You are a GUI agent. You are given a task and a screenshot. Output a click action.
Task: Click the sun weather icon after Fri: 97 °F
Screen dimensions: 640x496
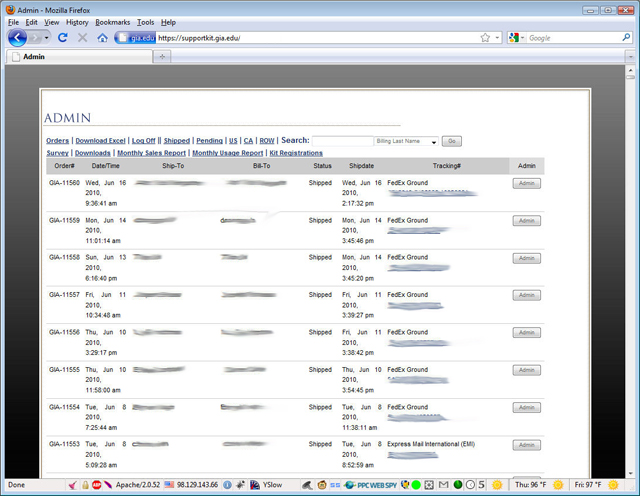click(x=613, y=485)
